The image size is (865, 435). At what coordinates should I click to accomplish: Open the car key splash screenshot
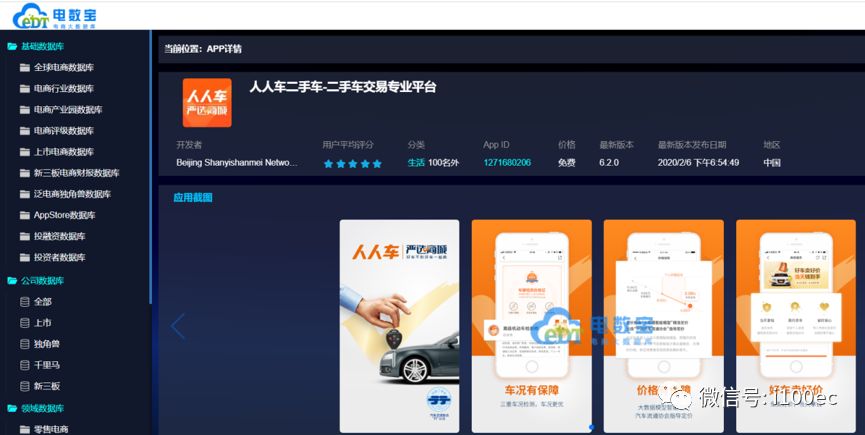click(399, 326)
